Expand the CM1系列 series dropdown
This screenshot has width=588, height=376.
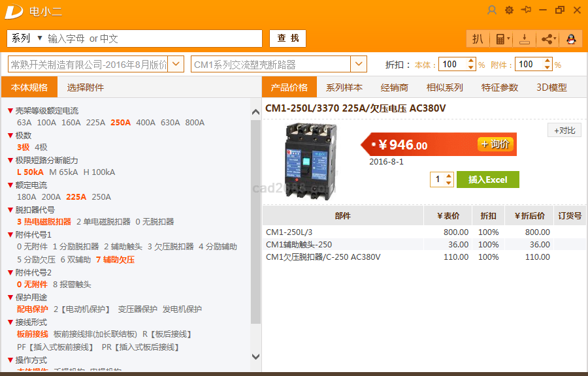pos(359,64)
